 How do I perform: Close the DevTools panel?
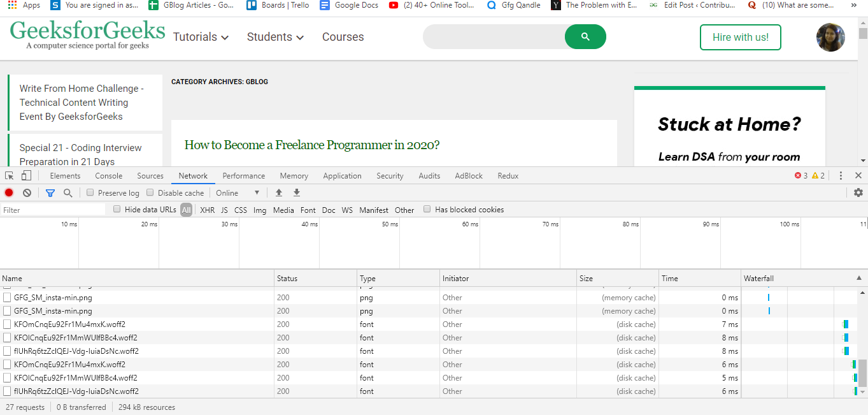pyautogui.click(x=858, y=176)
